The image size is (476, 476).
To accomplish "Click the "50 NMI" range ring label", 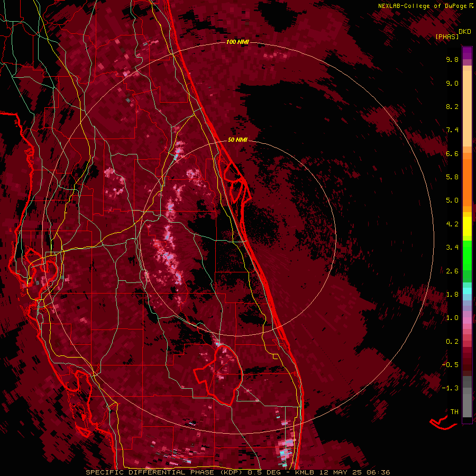I will (237, 140).
